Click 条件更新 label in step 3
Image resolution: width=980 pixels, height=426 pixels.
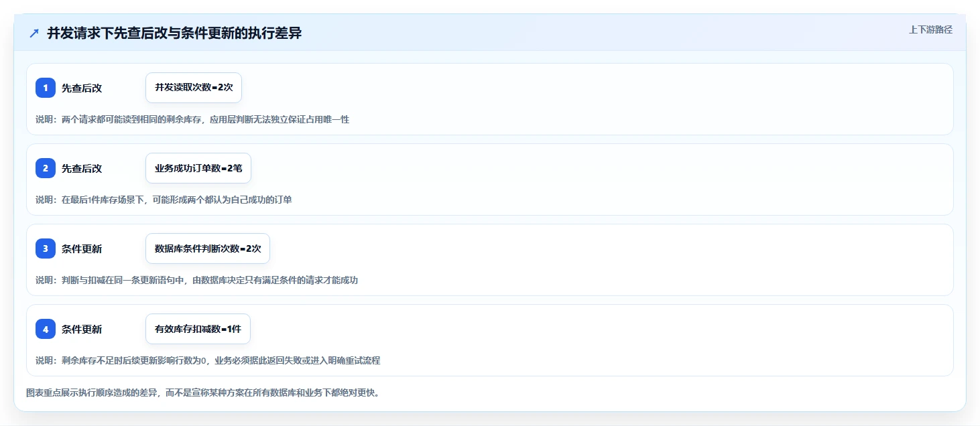(82, 248)
